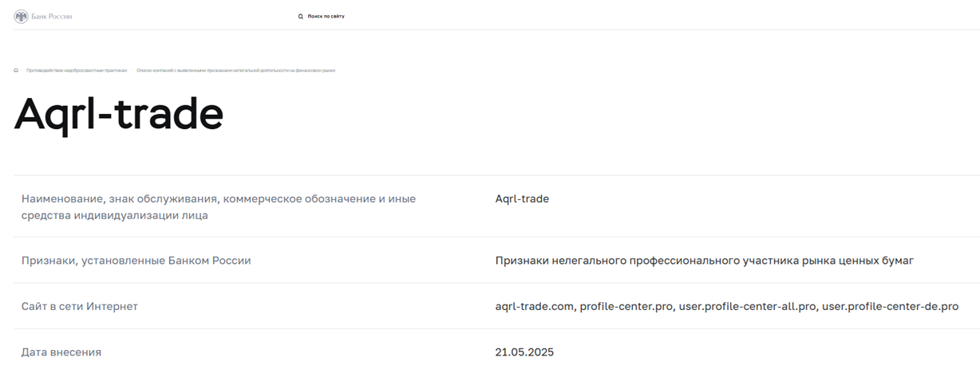Go to the home breadcrumb icon
Image resolution: width=980 pixels, height=373 pixels.
(x=16, y=70)
